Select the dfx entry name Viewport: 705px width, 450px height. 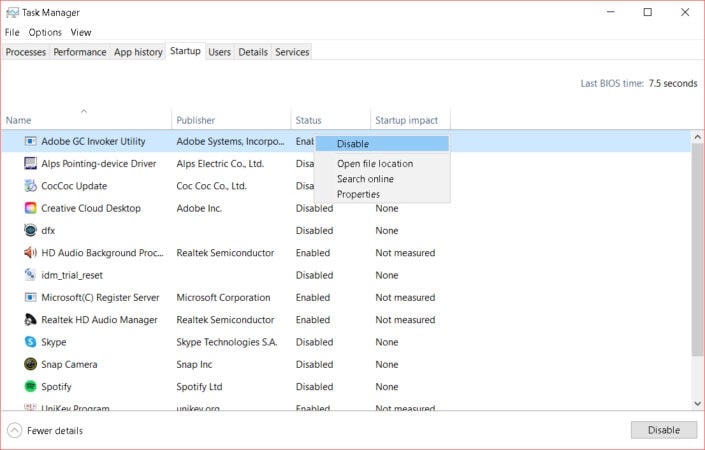coord(48,231)
